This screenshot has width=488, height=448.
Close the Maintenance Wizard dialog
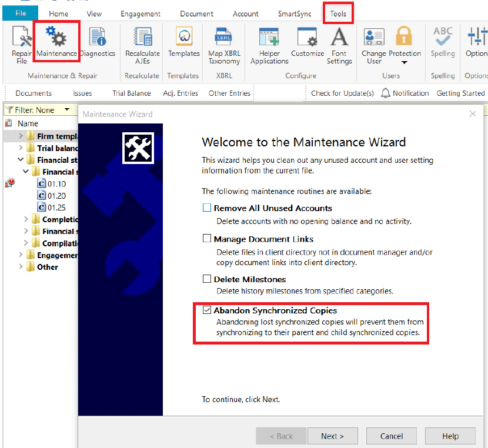point(473,114)
